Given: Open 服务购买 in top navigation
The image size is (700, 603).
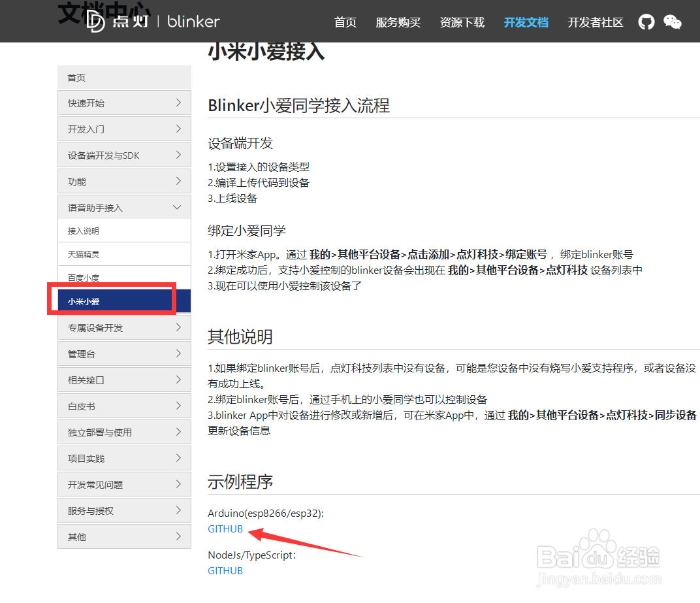Looking at the screenshot, I should (398, 22).
